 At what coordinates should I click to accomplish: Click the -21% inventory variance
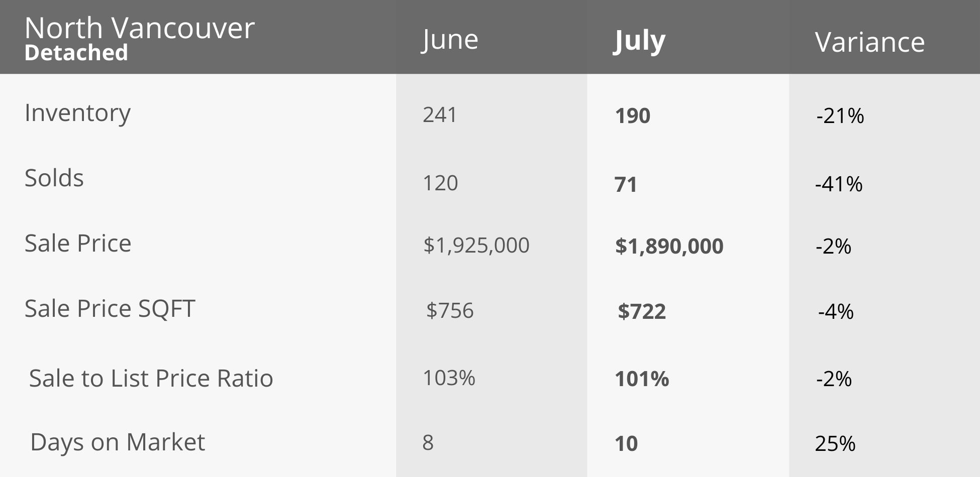point(840,116)
